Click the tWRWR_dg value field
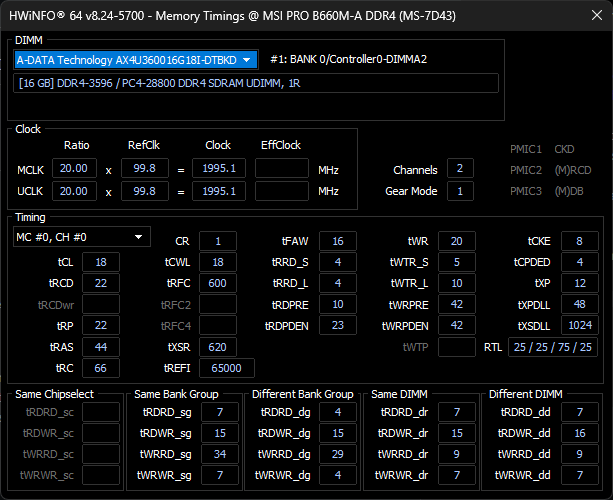The image size is (613, 500). [x=338, y=475]
